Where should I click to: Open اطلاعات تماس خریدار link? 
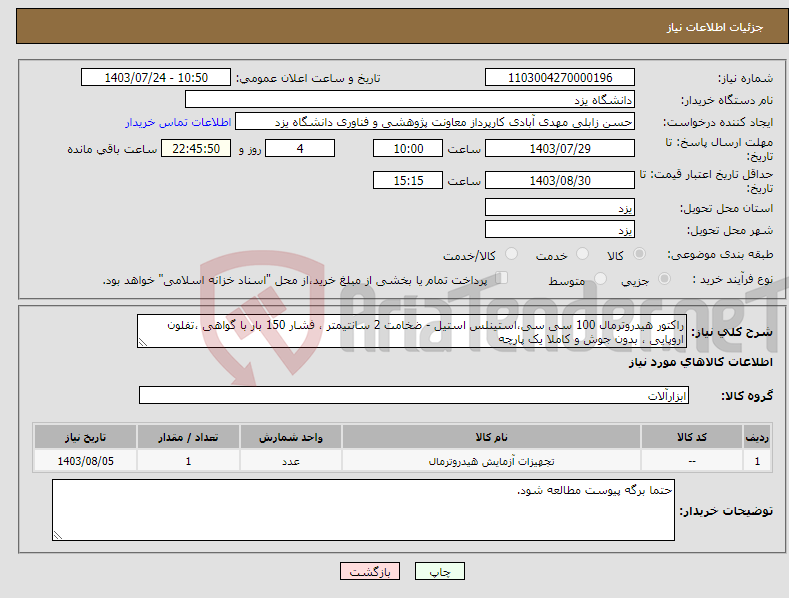point(178,122)
